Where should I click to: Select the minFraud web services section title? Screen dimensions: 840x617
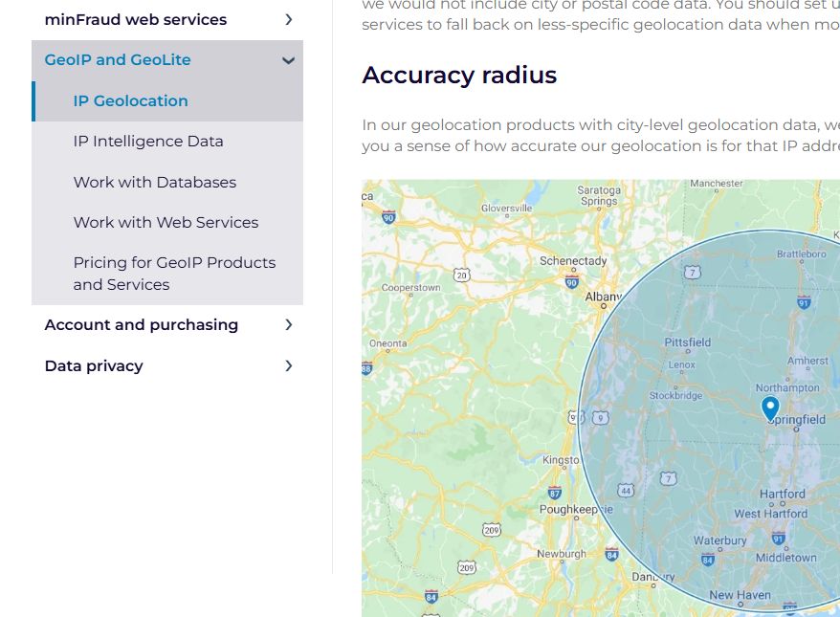pyautogui.click(x=136, y=20)
